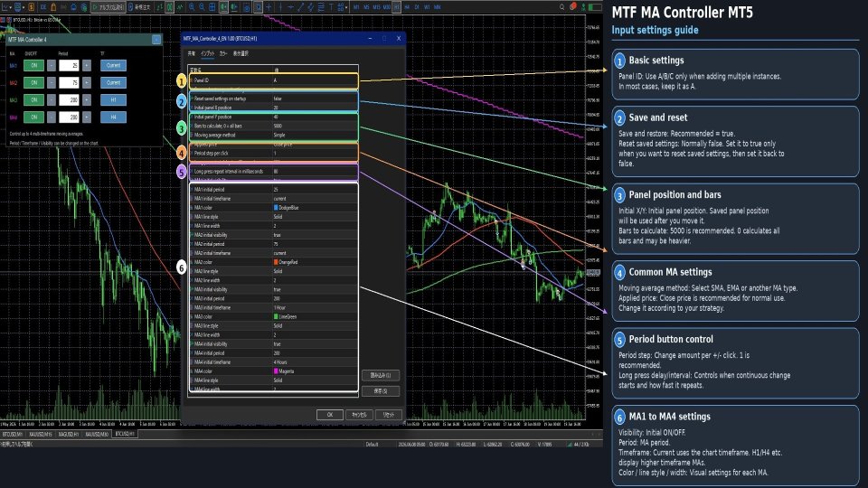
Task: Switch chart to MN timeframe
Action: tap(438, 6)
